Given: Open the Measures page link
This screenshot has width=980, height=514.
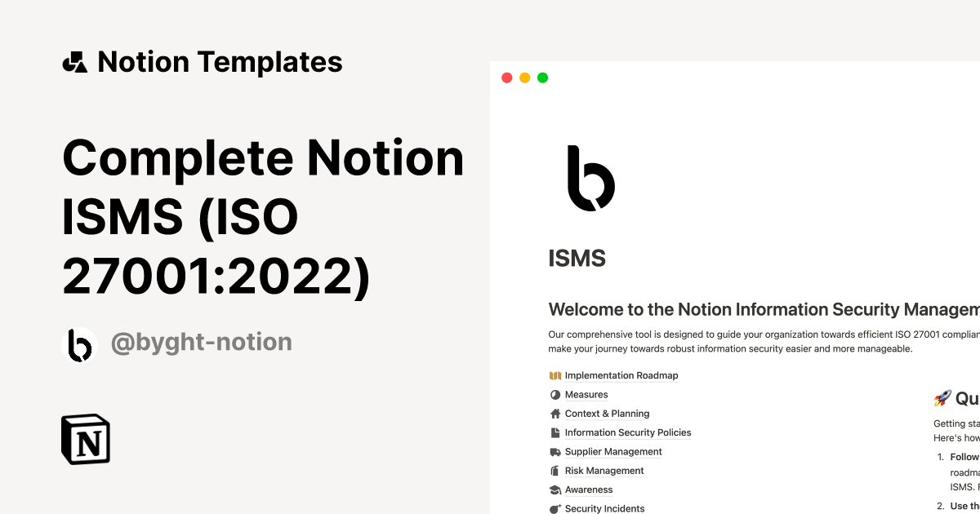Looking at the screenshot, I should pos(586,394).
